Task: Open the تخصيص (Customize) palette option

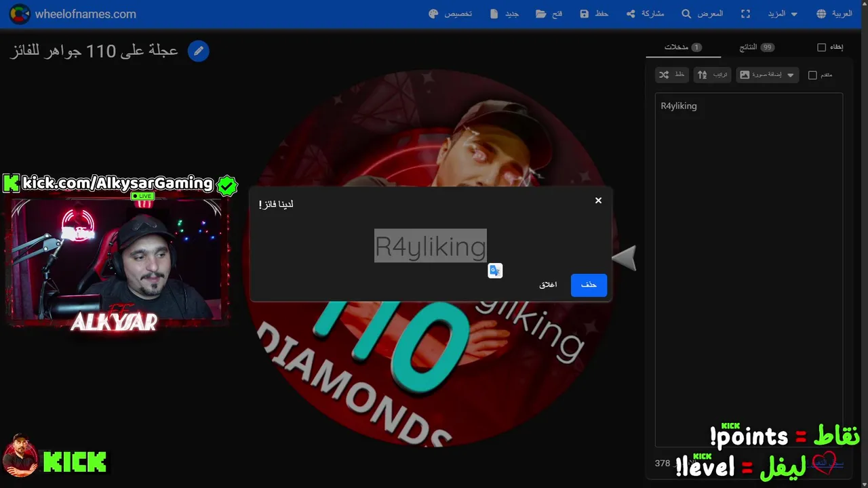Action: pyautogui.click(x=450, y=14)
